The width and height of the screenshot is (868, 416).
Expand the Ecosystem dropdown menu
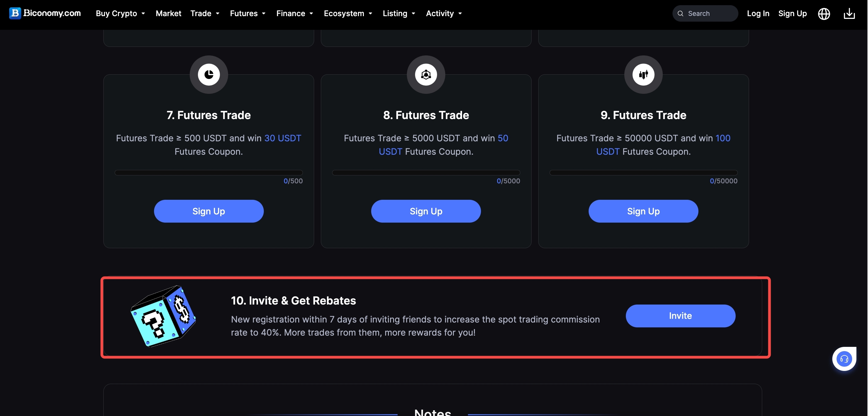(348, 13)
